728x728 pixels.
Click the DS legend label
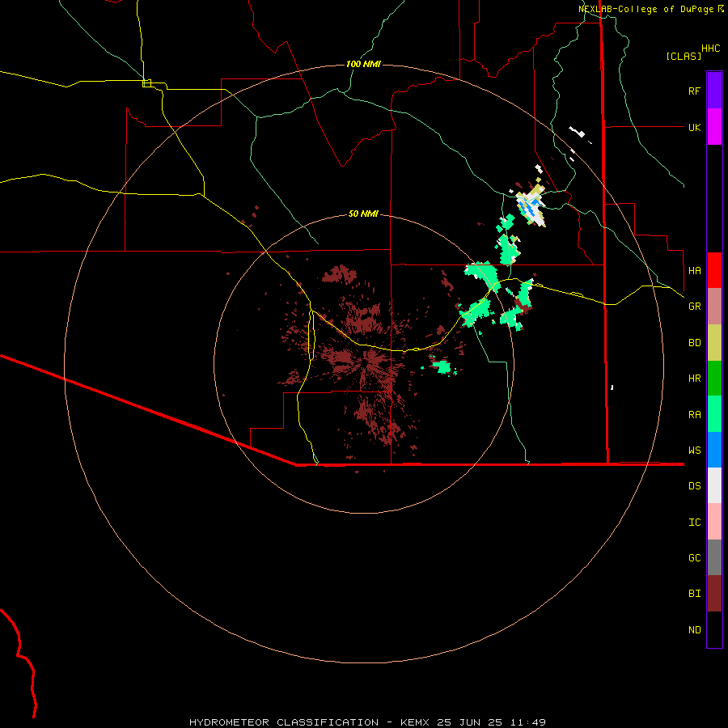click(694, 486)
